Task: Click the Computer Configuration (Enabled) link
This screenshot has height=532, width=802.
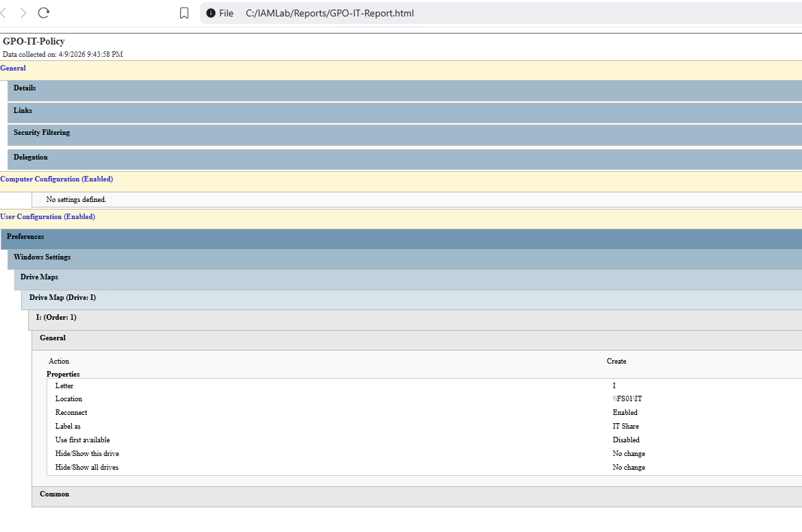Action: tap(57, 179)
